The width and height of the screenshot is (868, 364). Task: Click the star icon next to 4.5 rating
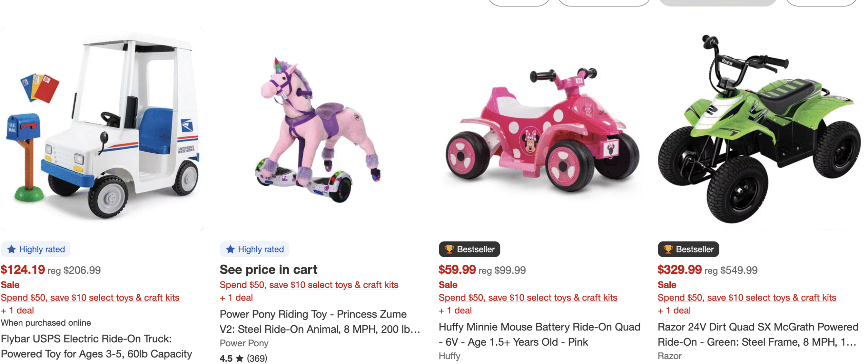(240, 358)
